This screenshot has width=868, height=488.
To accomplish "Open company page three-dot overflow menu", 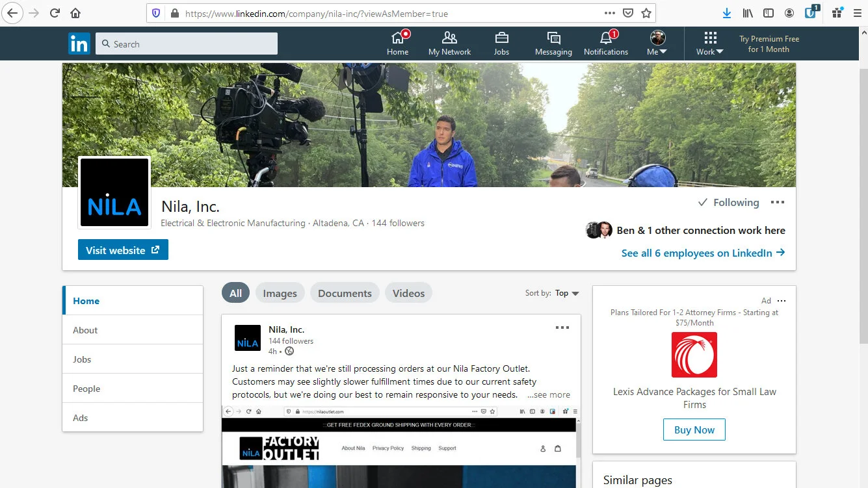I will click(x=778, y=202).
